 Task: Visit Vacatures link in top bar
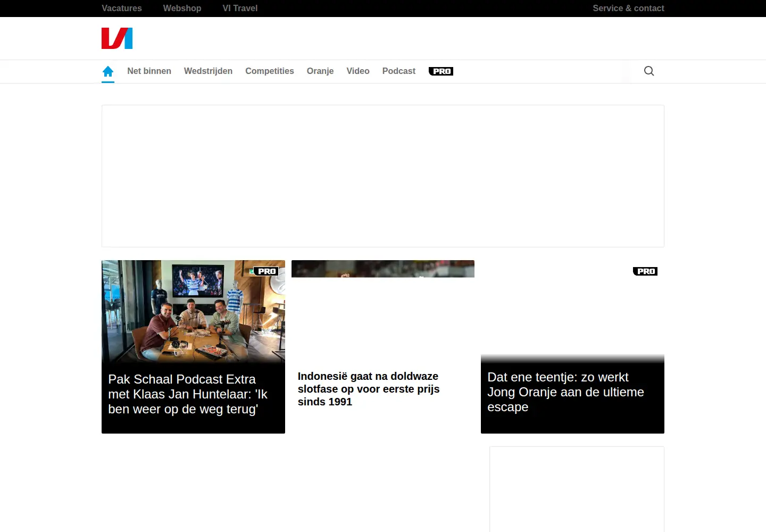pos(122,9)
